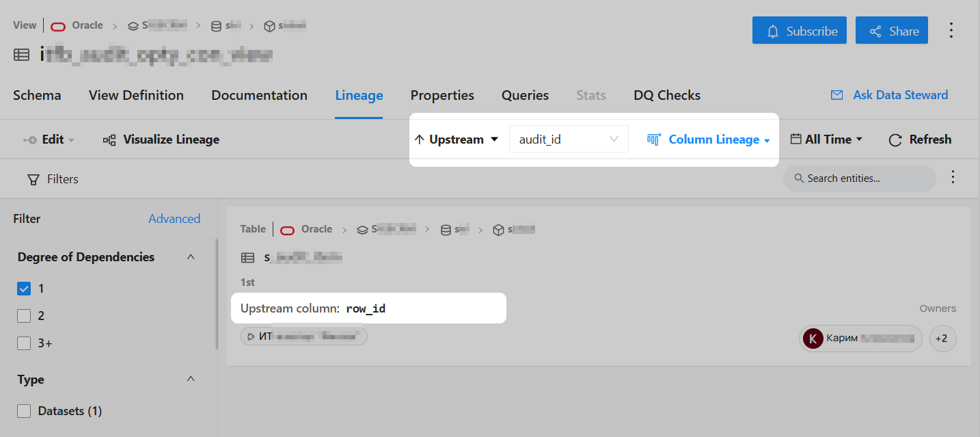Click the Advanced filter link
980x437 pixels.
tap(174, 219)
